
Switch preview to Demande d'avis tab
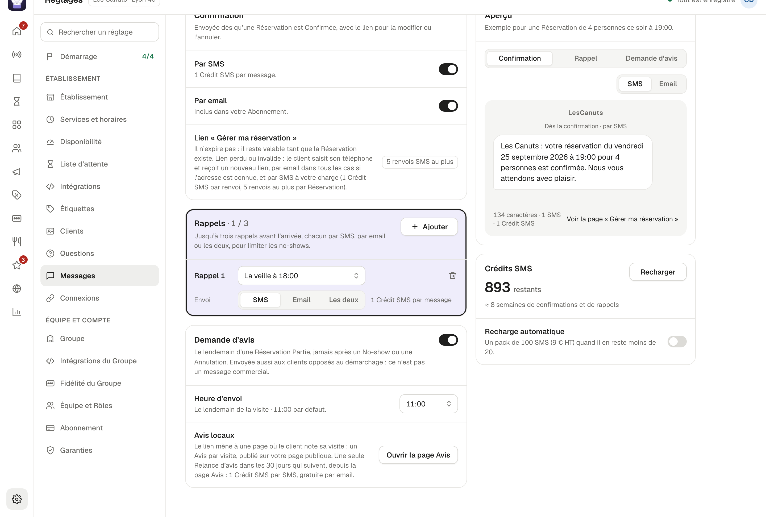click(651, 58)
